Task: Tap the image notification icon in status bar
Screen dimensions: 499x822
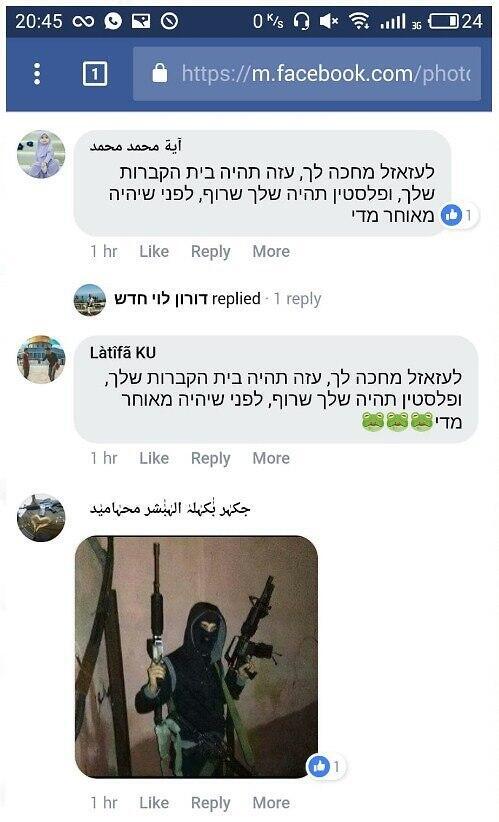Action: (141, 21)
